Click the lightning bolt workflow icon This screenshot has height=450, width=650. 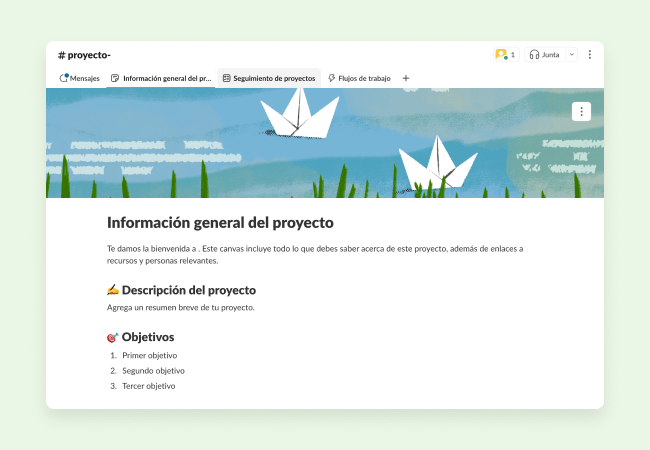(331, 78)
